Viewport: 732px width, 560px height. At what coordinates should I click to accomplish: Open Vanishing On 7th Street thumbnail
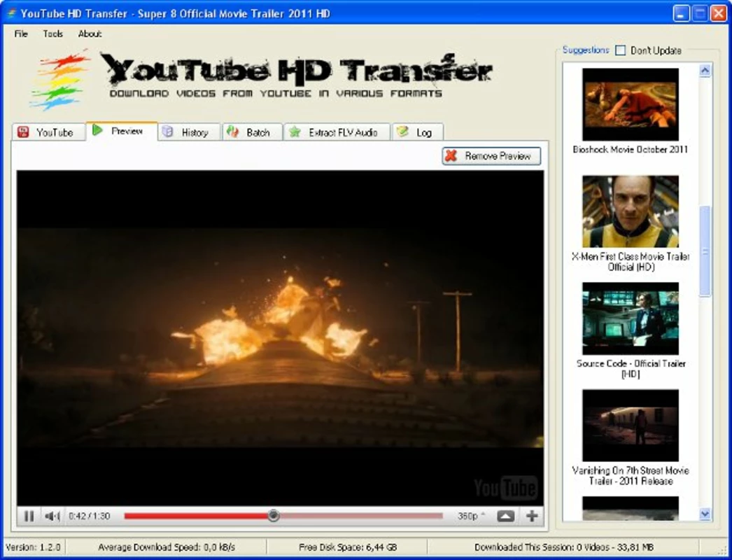tap(631, 426)
